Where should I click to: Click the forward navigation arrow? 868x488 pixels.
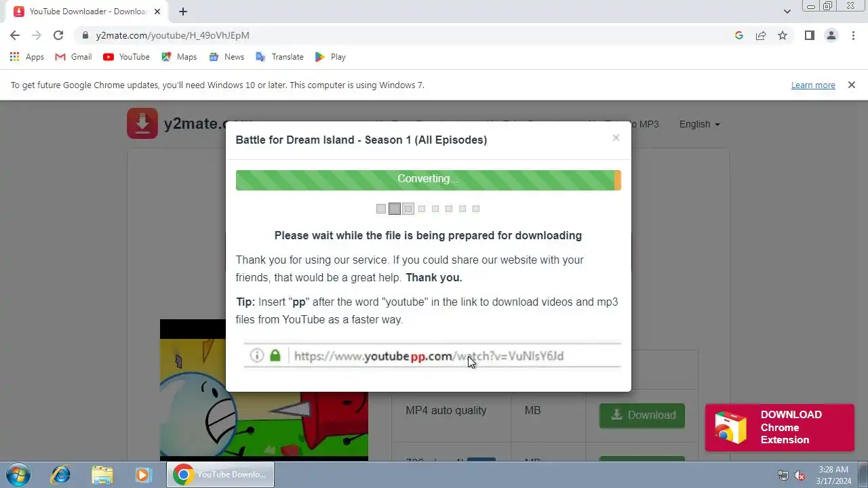tap(37, 35)
